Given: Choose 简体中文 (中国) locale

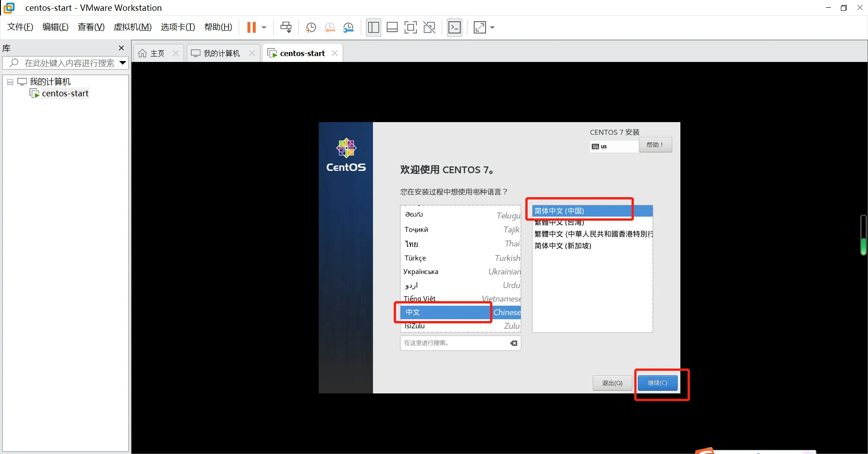Looking at the screenshot, I should point(592,211).
